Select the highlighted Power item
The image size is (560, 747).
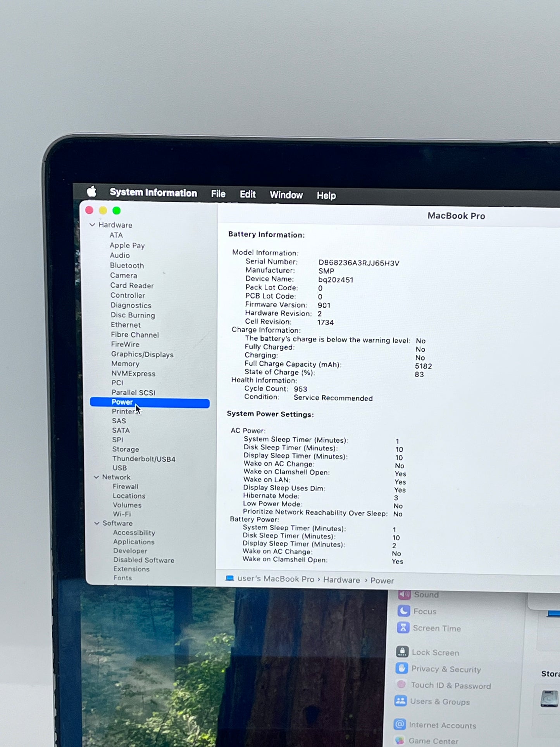point(150,402)
